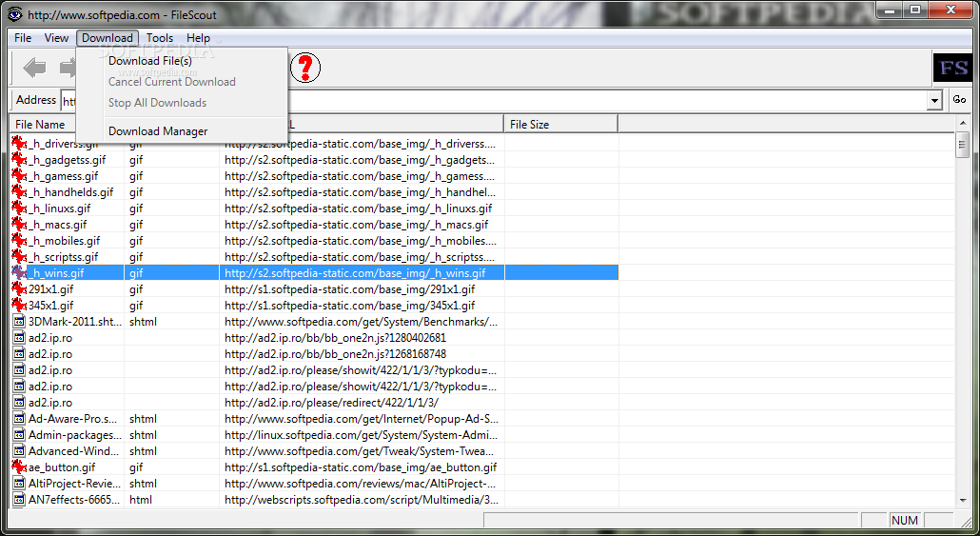Click the red gif icon beside _h_gadgetss.gif
The image size is (980, 536).
pos(19,160)
